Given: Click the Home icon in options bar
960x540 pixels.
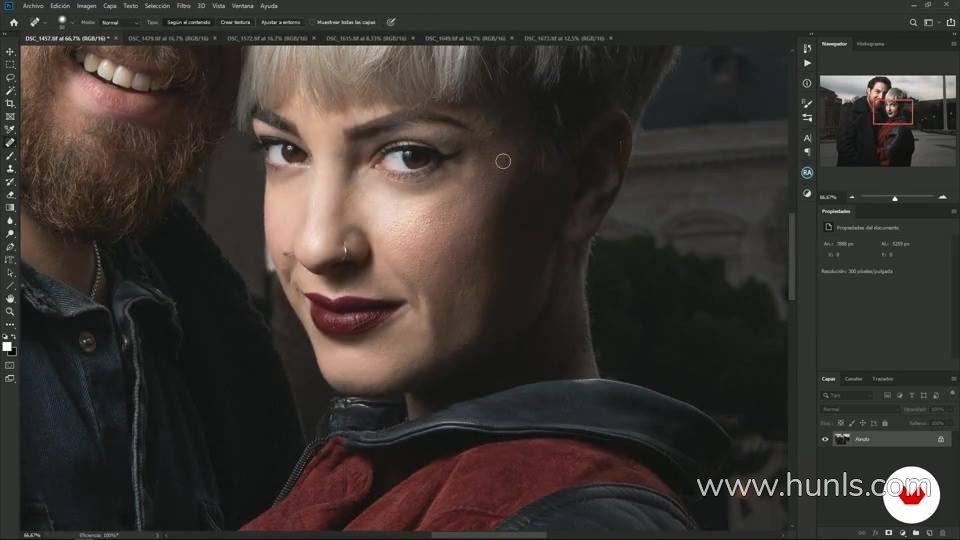Looking at the screenshot, I should pos(13,22).
